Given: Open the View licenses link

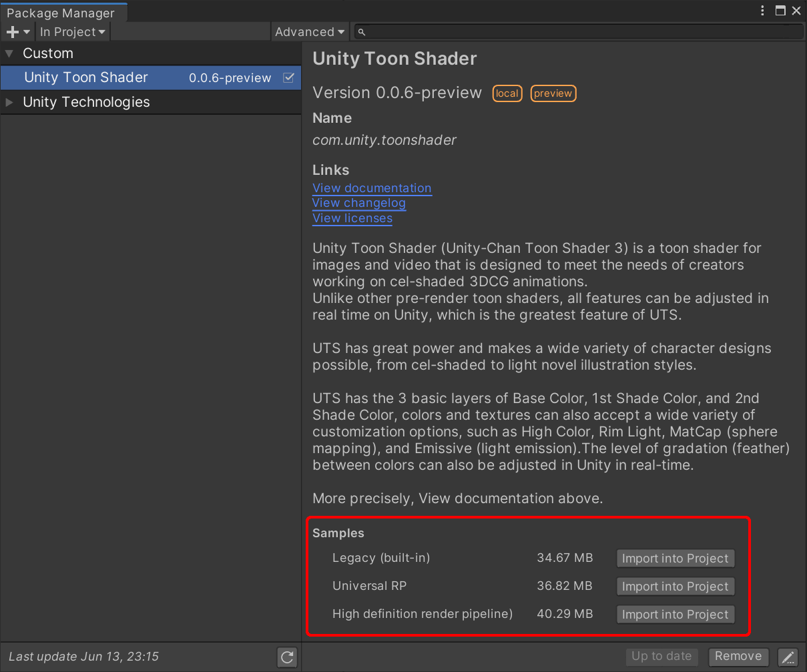Looking at the screenshot, I should [352, 218].
